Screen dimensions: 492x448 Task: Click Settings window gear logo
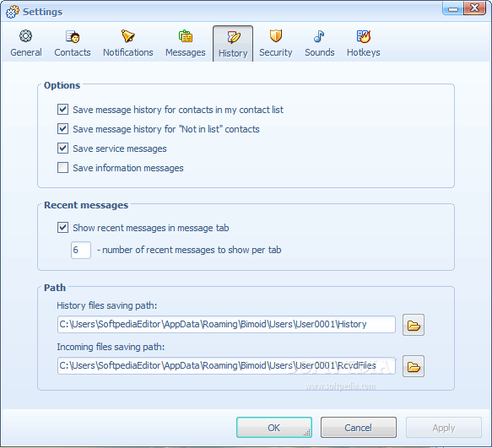13,12
